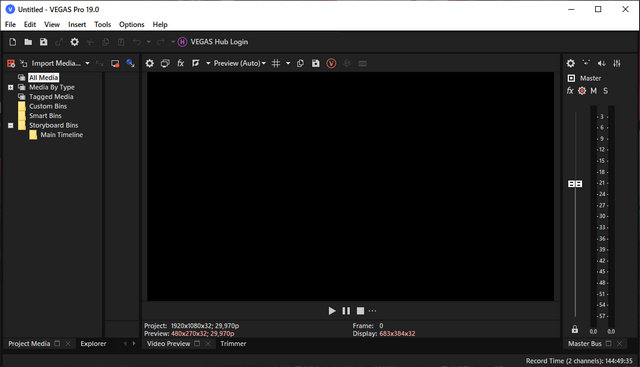Open the Tools menu

(x=102, y=24)
